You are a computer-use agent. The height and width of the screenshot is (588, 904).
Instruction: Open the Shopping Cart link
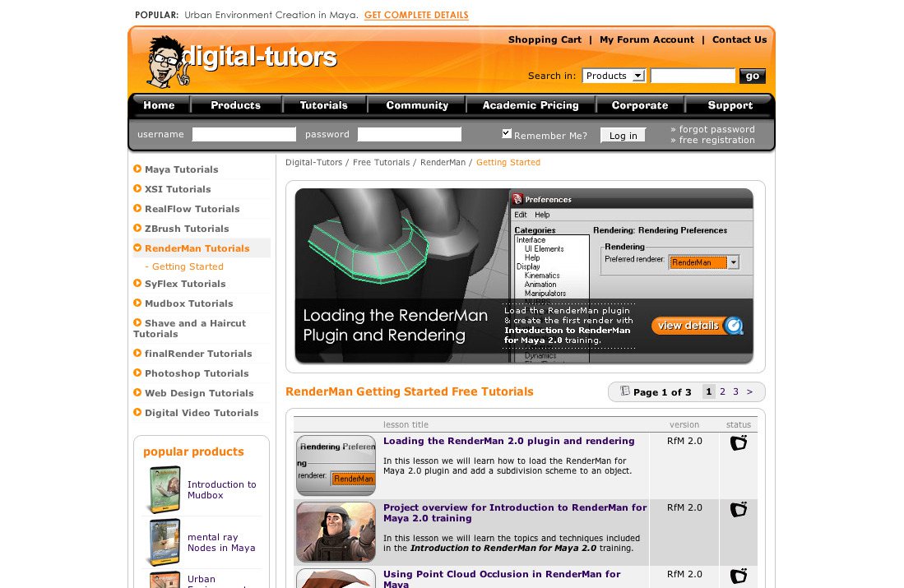point(545,39)
